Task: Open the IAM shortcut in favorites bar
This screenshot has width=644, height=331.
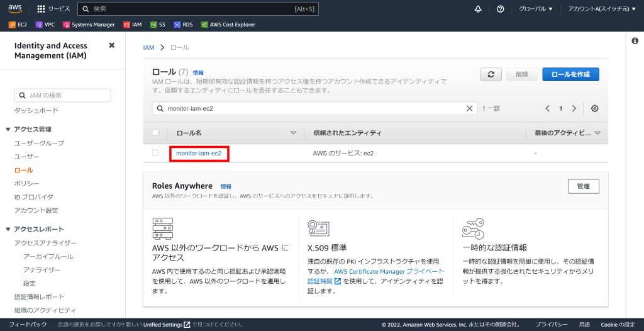Action: tap(132, 25)
